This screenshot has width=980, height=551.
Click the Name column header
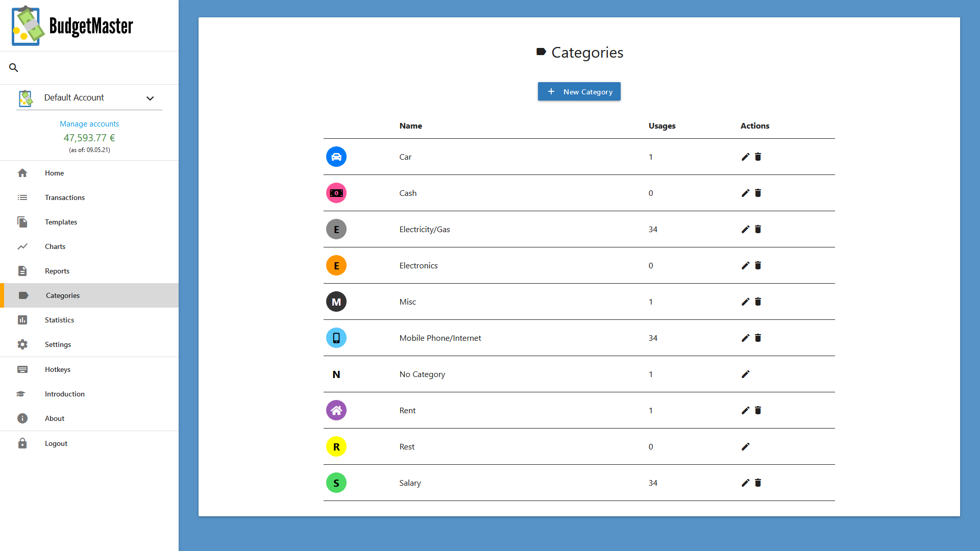pos(410,126)
